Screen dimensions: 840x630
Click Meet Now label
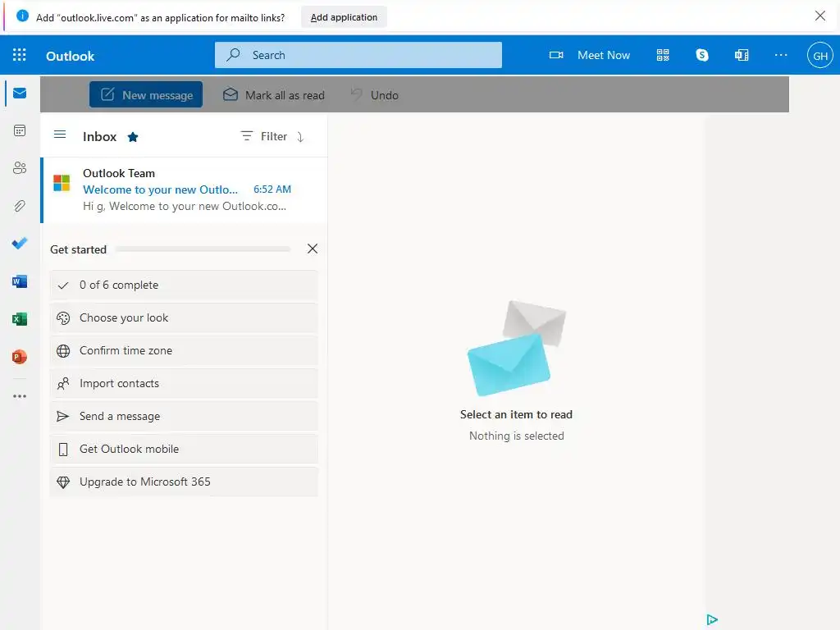pyautogui.click(x=604, y=55)
